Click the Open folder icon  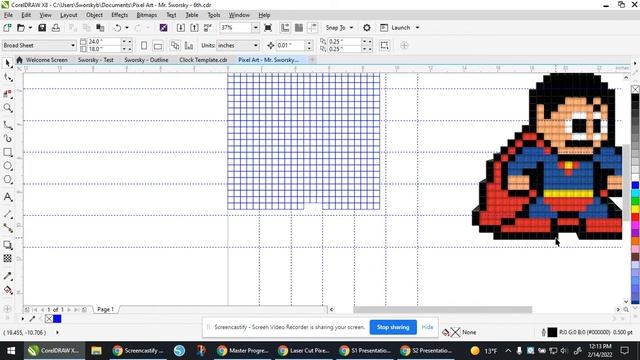click(21, 28)
